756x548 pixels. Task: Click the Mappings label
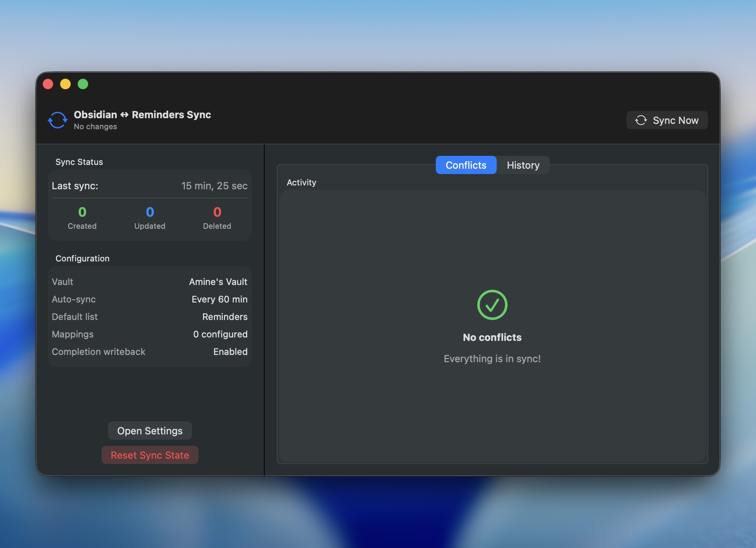(x=73, y=334)
